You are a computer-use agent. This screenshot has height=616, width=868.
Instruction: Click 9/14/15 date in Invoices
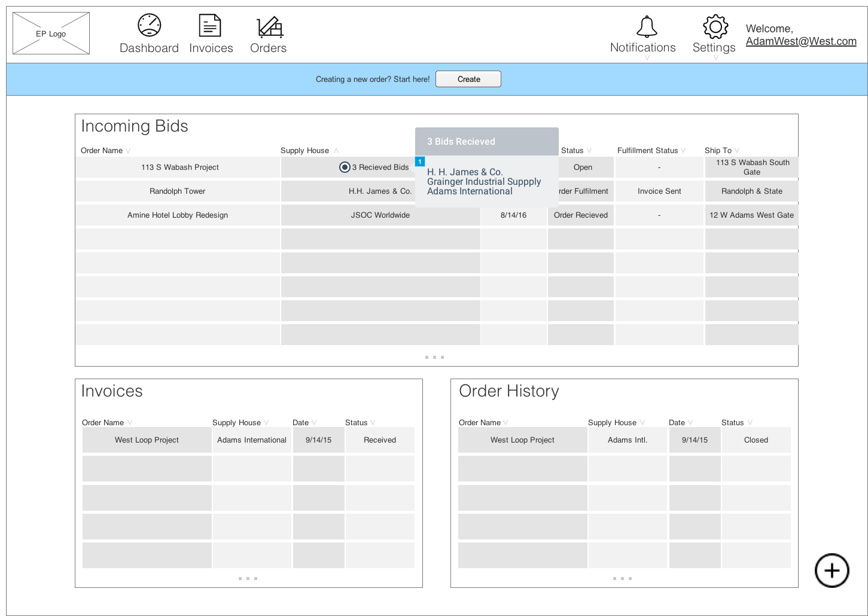[x=318, y=440]
